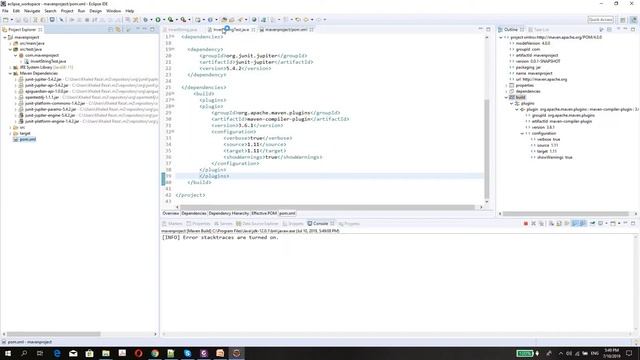640x360 pixels.
Task: Switch to the Dependency Hierarchy tab
Action: 229,213
